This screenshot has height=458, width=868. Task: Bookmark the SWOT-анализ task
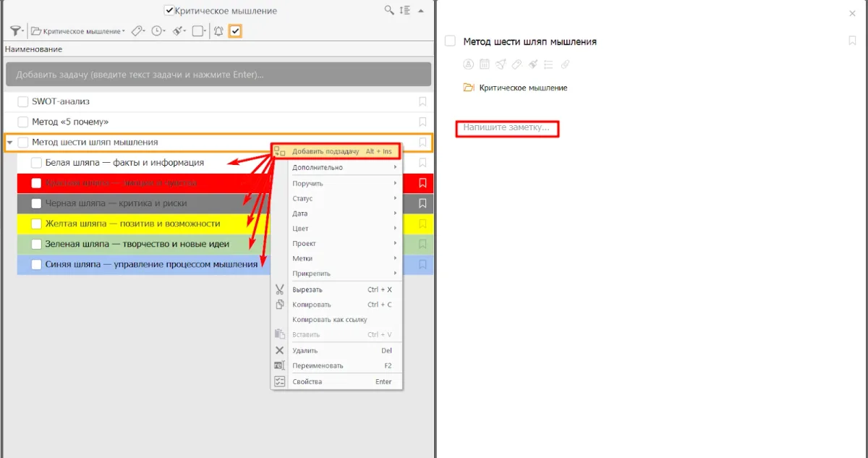[x=423, y=102]
